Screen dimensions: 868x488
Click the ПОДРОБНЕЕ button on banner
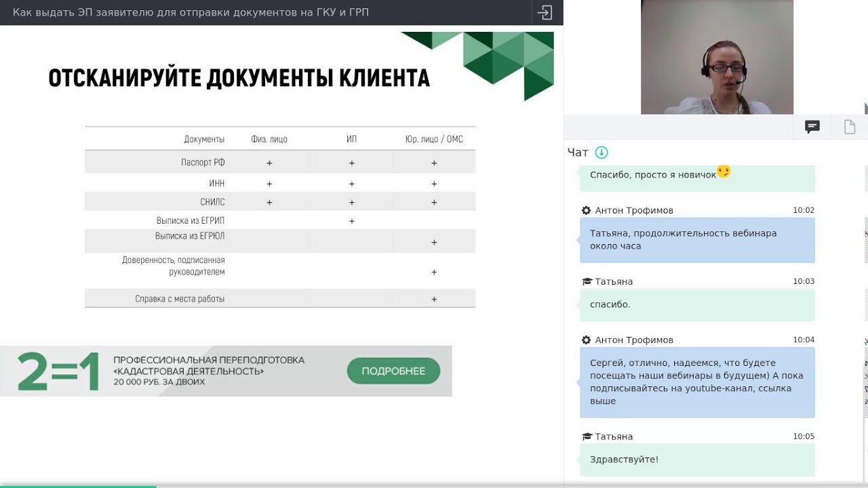coord(393,371)
